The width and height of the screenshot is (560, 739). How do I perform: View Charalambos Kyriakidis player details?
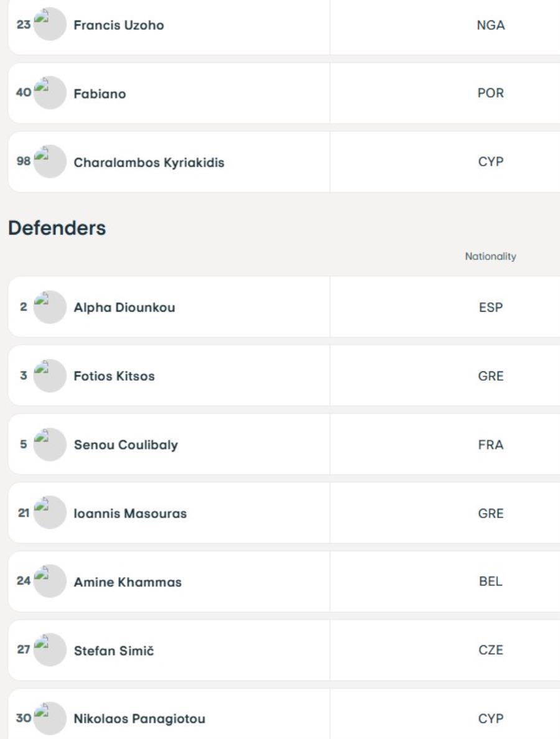pyautogui.click(x=149, y=162)
